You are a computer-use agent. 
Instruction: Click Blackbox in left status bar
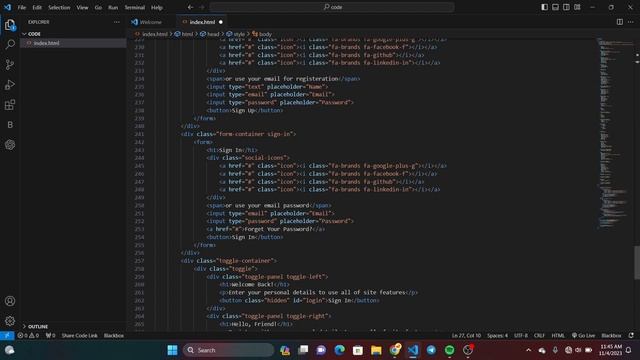[113, 336]
